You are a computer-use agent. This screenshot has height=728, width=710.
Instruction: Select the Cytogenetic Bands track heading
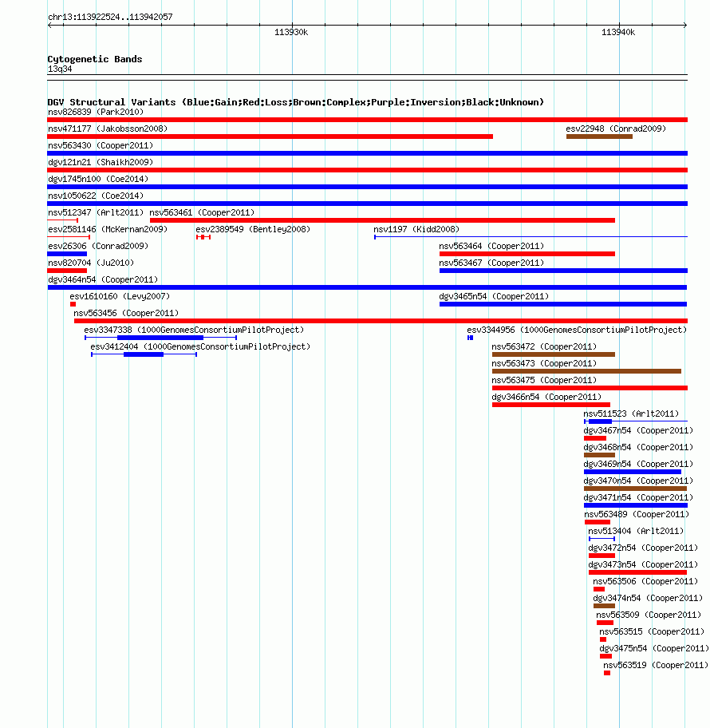tap(95, 59)
